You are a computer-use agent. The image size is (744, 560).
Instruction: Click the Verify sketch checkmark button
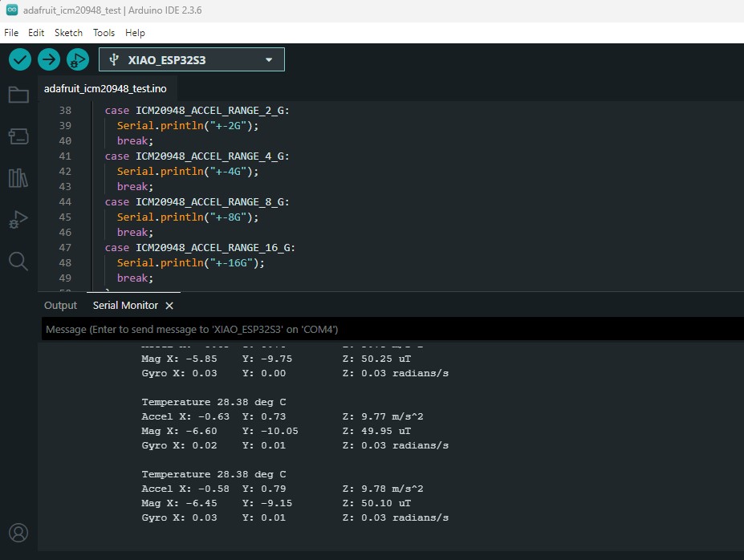click(20, 59)
